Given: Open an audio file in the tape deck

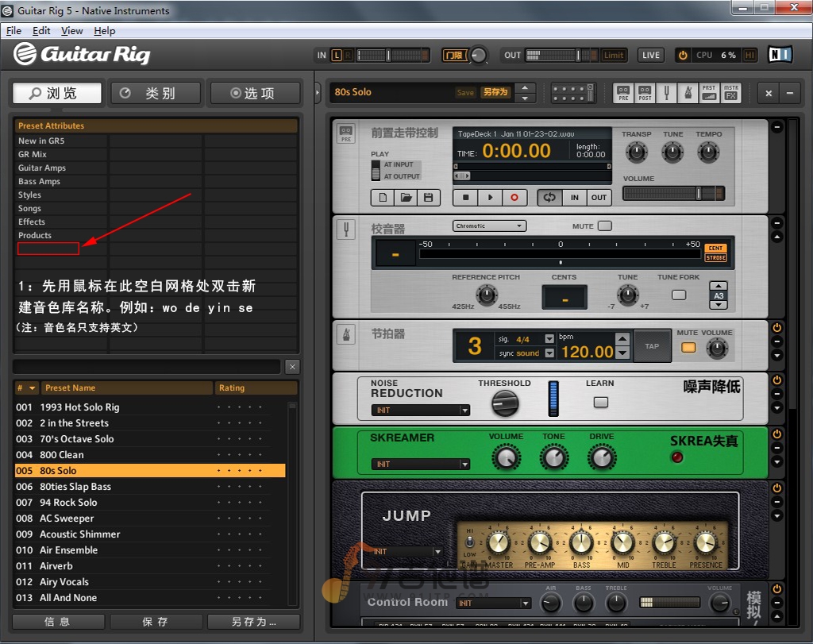Looking at the screenshot, I should click(406, 198).
